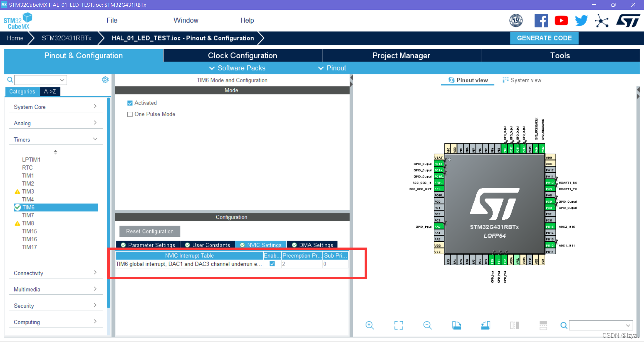Select TIM3 in the timers list
644x342 pixels.
[28, 192]
